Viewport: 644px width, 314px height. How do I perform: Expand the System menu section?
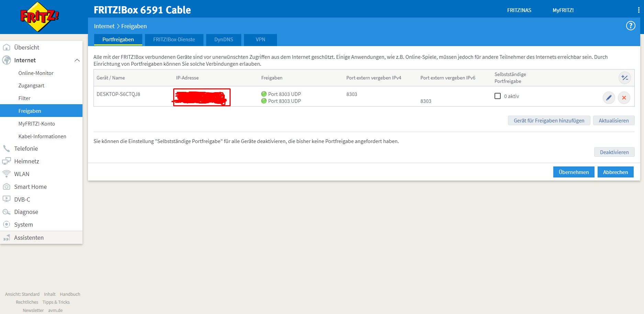pos(23,225)
